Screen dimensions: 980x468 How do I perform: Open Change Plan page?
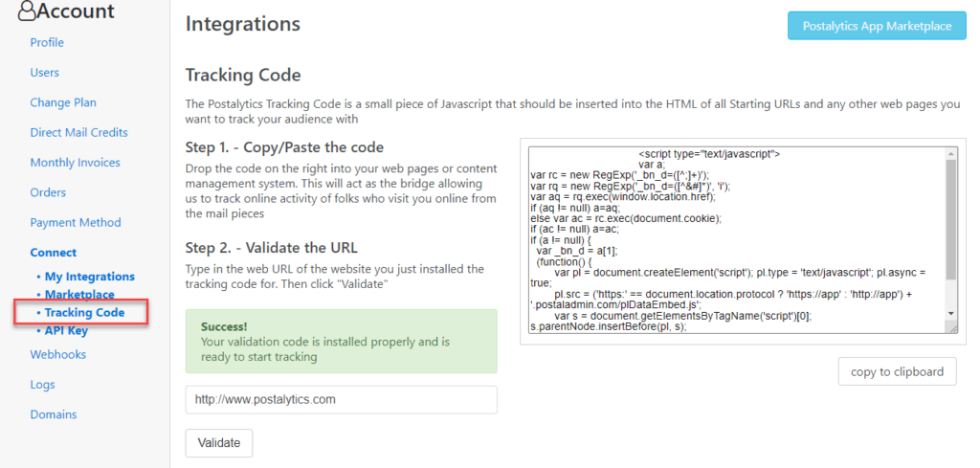click(63, 102)
